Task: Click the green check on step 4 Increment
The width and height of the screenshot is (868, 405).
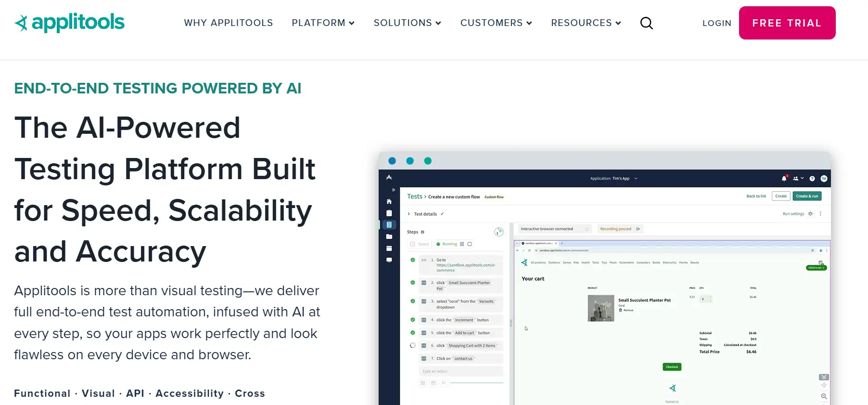Action: (413, 320)
